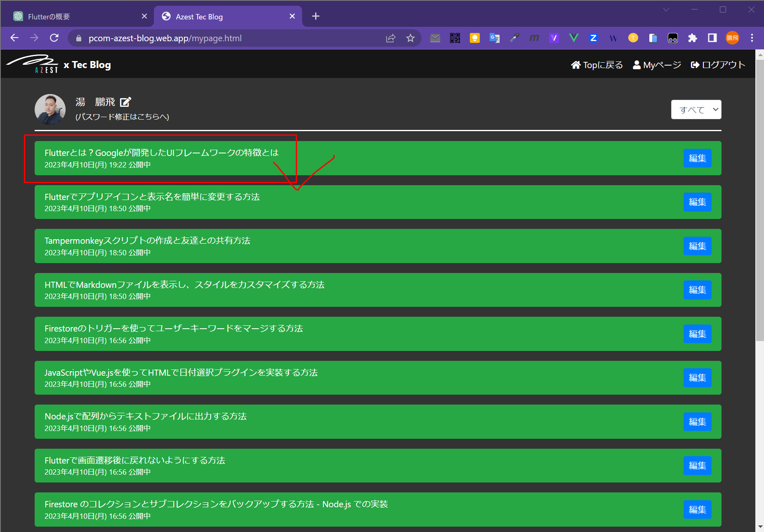Click the user profile photo
This screenshot has height=532, width=764.
(50, 109)
